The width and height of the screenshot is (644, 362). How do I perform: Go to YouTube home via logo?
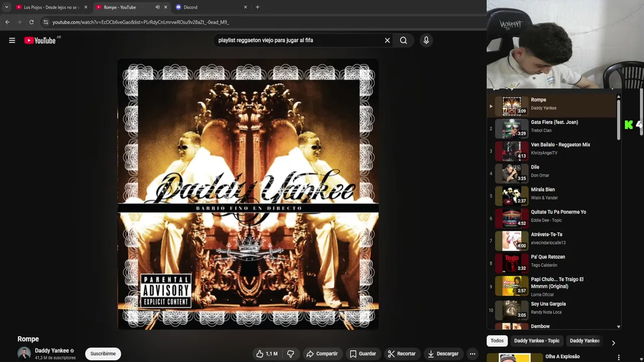[x=40, y=40]
